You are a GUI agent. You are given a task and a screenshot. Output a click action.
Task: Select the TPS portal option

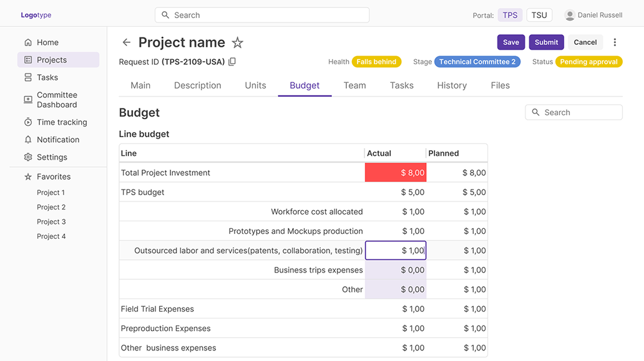[510, 15]
